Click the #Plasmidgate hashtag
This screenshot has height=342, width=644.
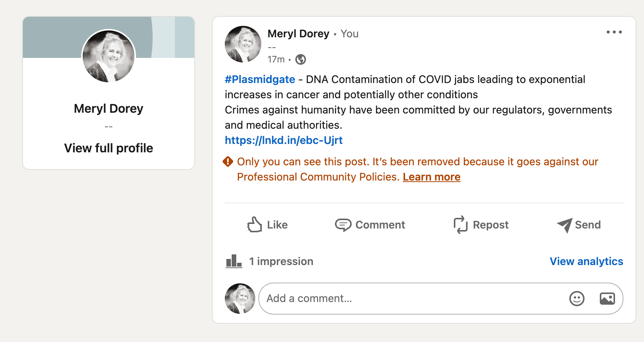[260, 79]
